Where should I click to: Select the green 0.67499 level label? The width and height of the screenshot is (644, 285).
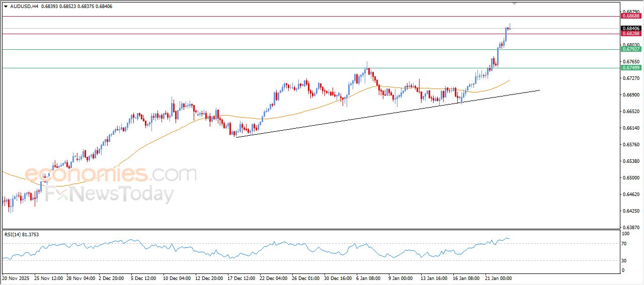631,68
